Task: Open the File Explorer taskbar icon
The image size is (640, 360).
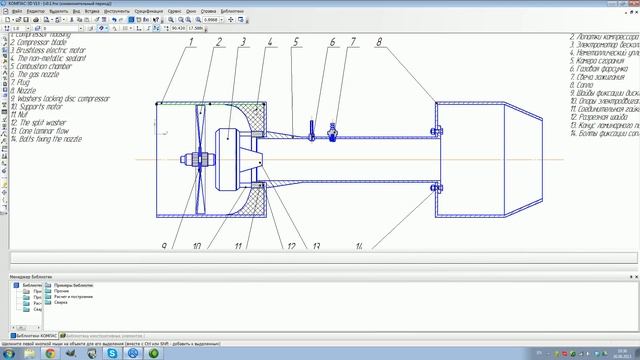Action: pos(29,353)
